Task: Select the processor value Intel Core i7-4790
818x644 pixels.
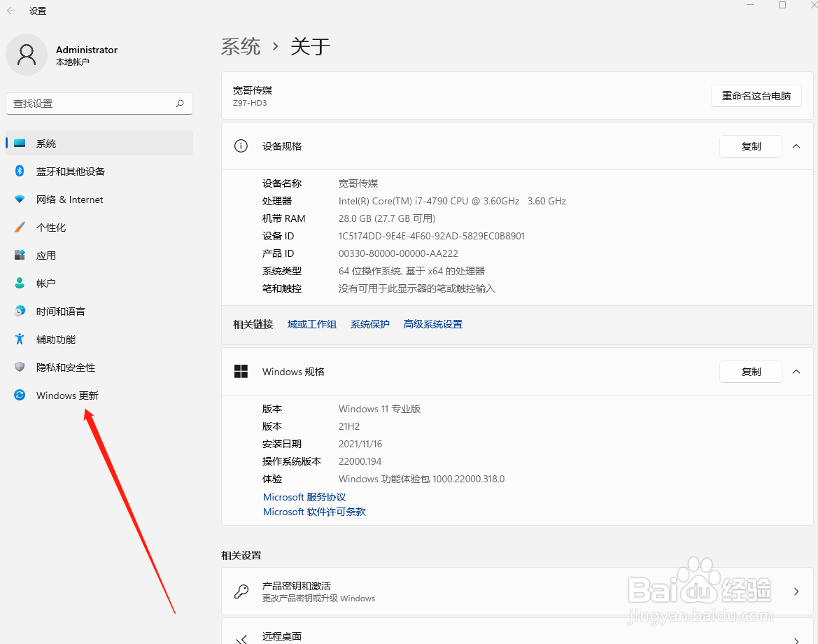Action: [x=452, y=201]
